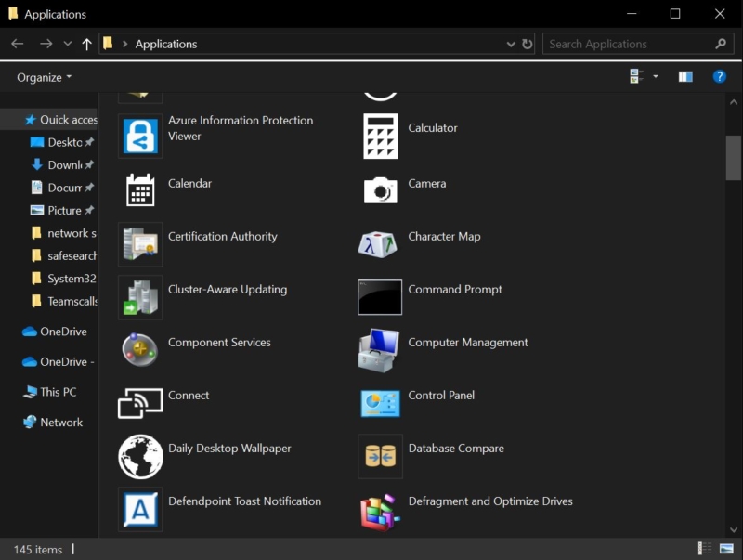Select the Calculator app icon
The width and height of the screenshot is (743, 560).
point(380,136)
